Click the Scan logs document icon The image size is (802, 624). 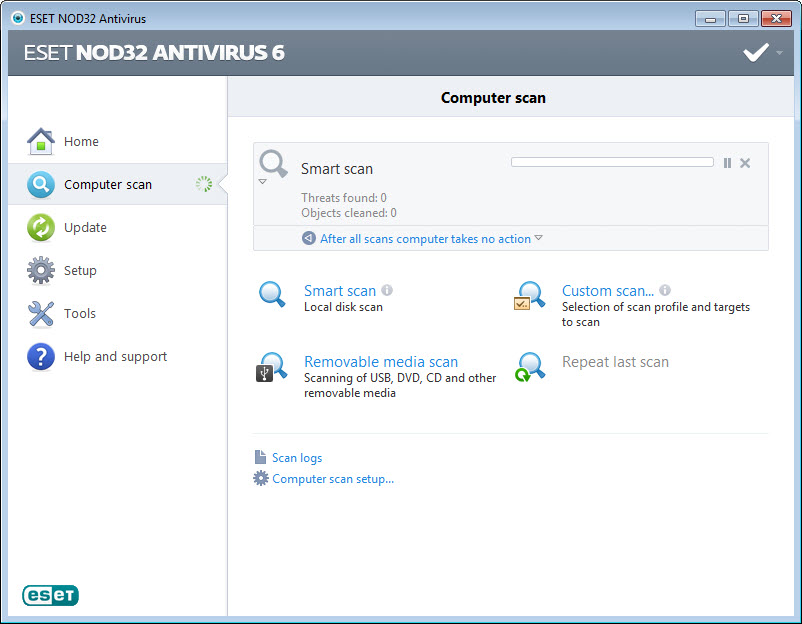click(260, 457)
